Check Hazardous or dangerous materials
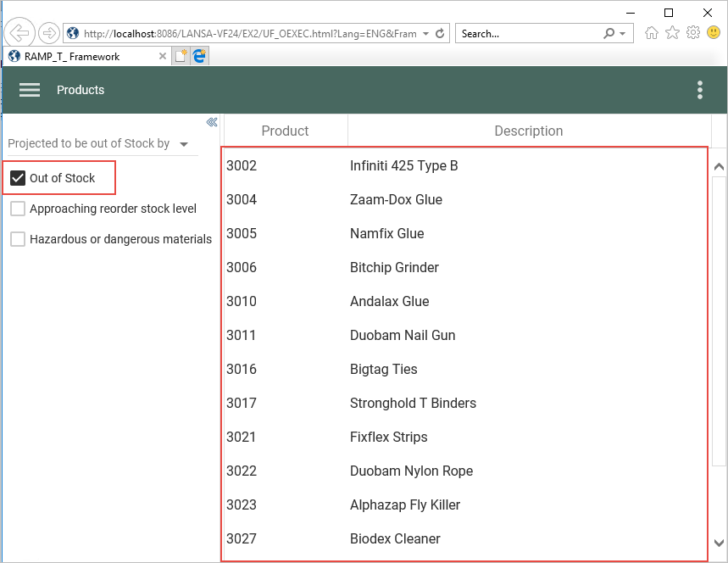The height and width of the screenshot is (563, 728). pyautogui.click(x=18, y=239)
